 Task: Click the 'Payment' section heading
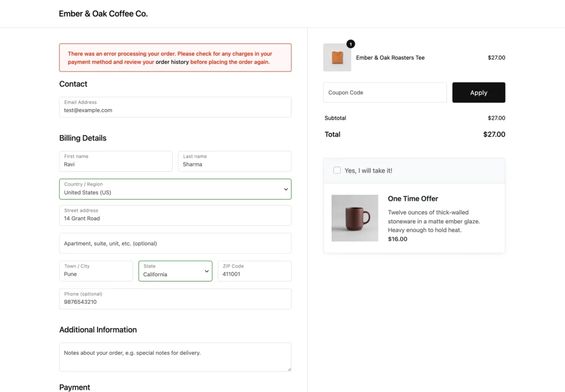coord(74,388)
